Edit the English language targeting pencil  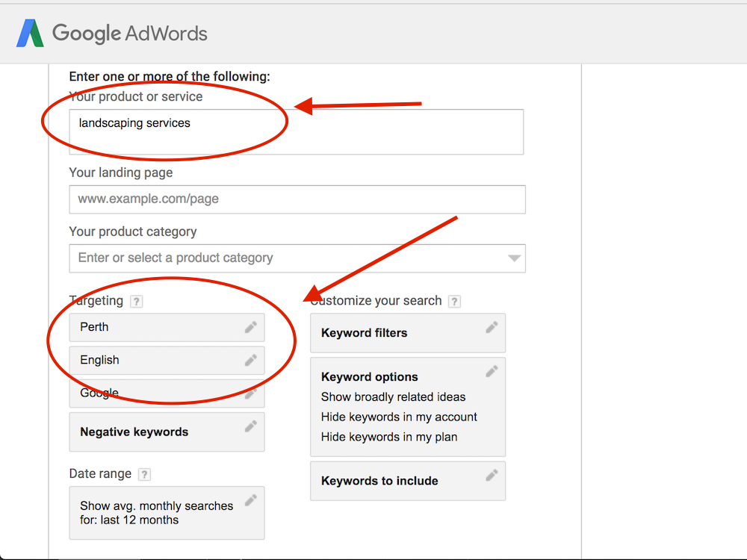click(x=251, y=361)
